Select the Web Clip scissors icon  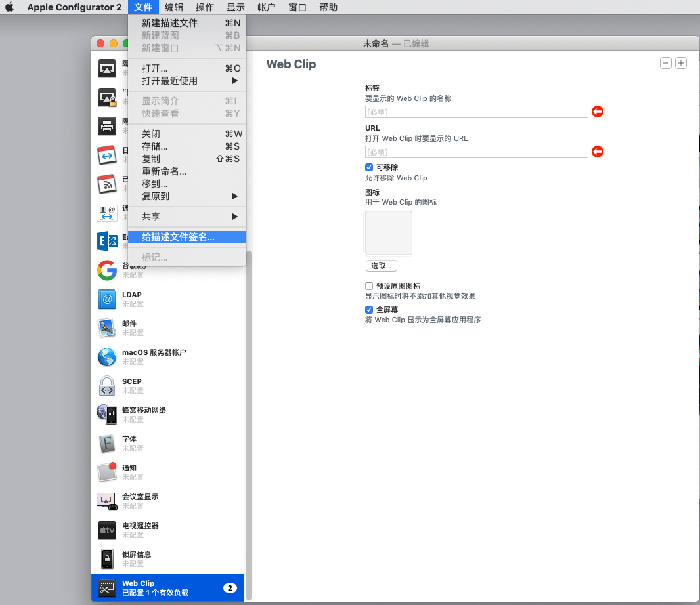pyautogui.click(x=107, y=589)
